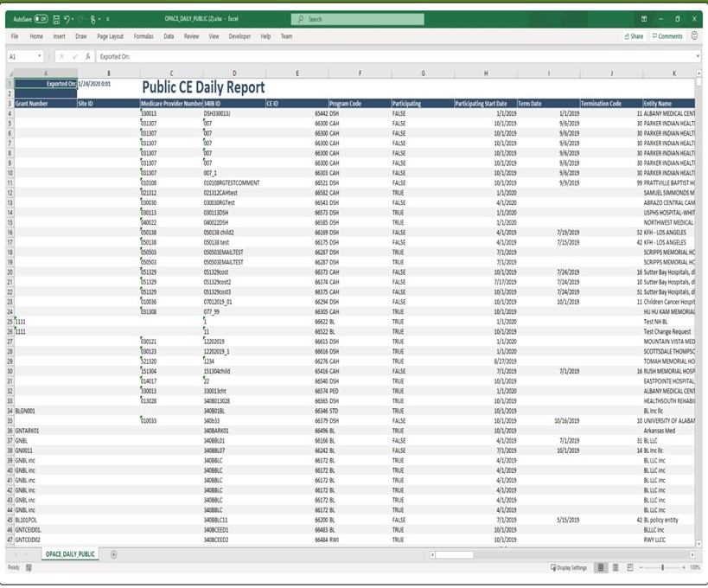Open the Developer ribbon tab
The width and height of the screenshot is (708, 588).
pos(239,36)
